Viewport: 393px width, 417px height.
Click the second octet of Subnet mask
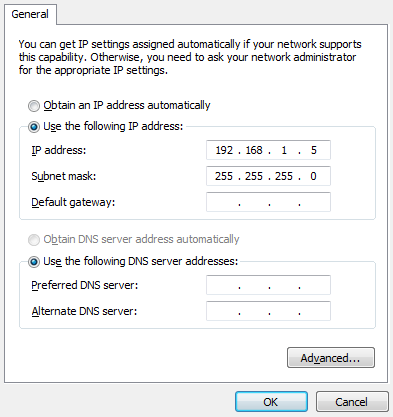click(x=254, y=176)
